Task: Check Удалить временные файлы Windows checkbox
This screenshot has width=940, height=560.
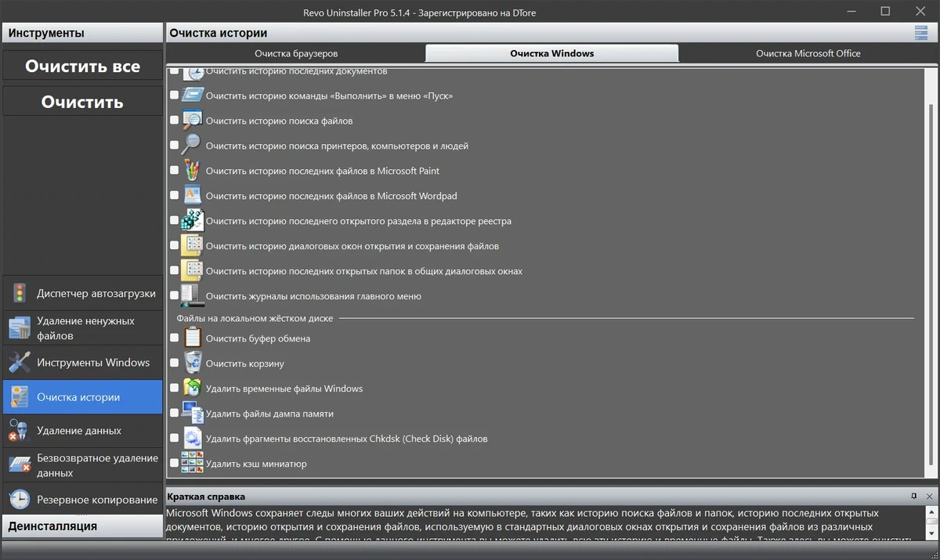Action: coord(174,388)
